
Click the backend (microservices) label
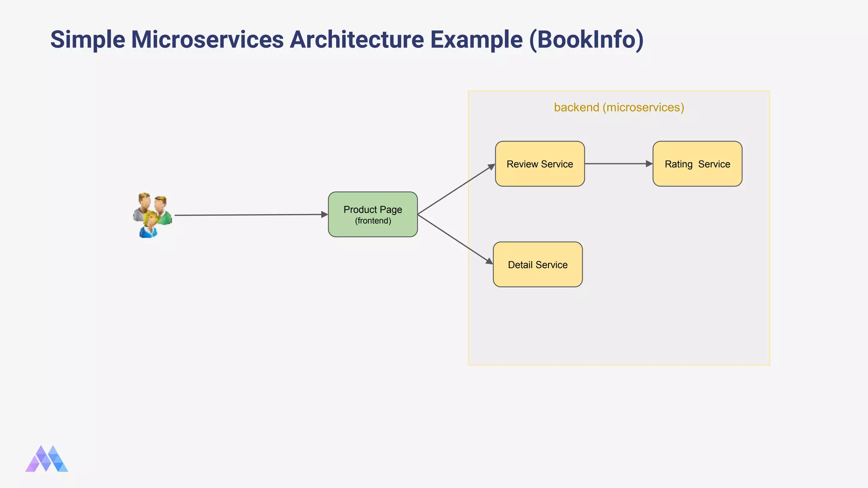(x=619, y=108)
